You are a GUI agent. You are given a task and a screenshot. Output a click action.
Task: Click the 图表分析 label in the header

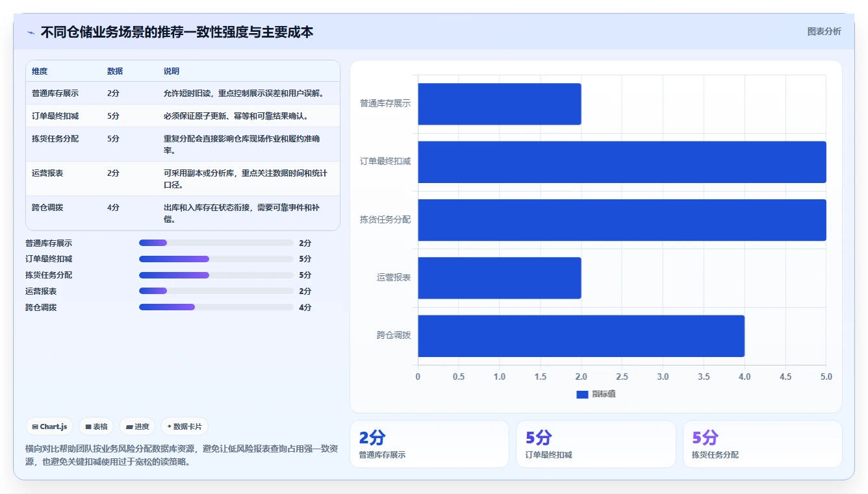click(x=824, y=31)
